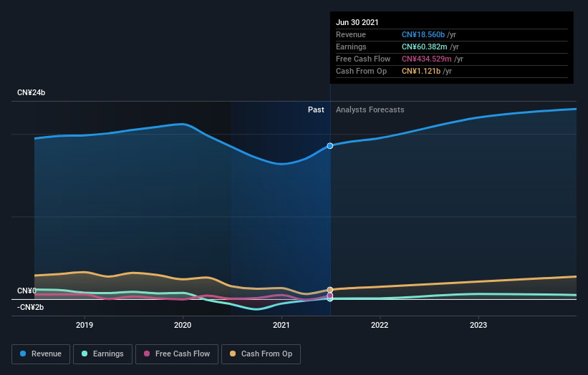The image size is (588, 375).
Task: Click the 2019 x-axis label
Action: 85,325
